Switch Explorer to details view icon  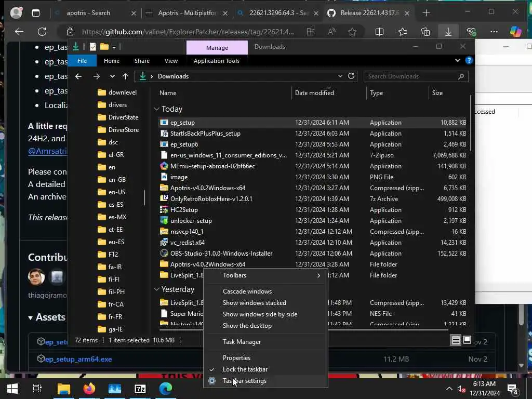456,340
